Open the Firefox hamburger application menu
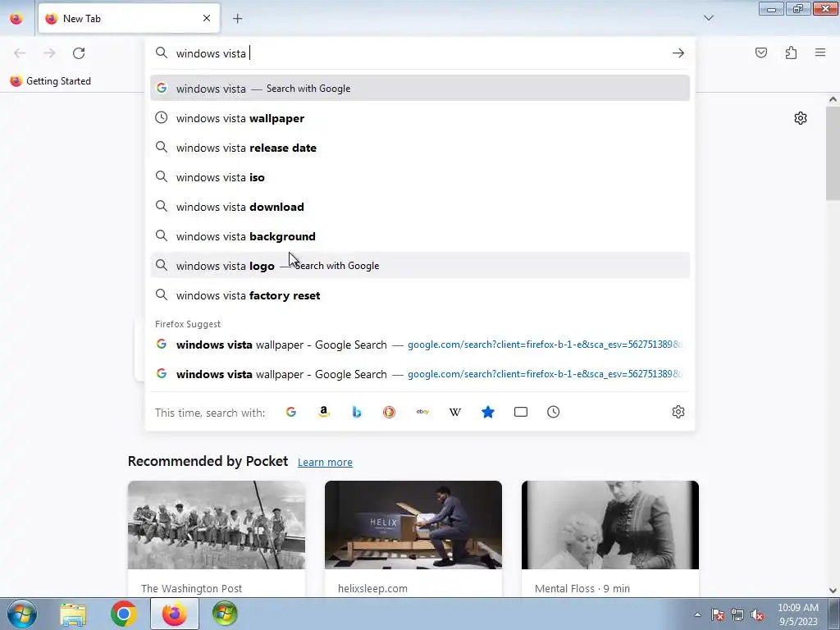Viewport: 840px width, 630px height. pyautogui.click(x=820, y=52)
